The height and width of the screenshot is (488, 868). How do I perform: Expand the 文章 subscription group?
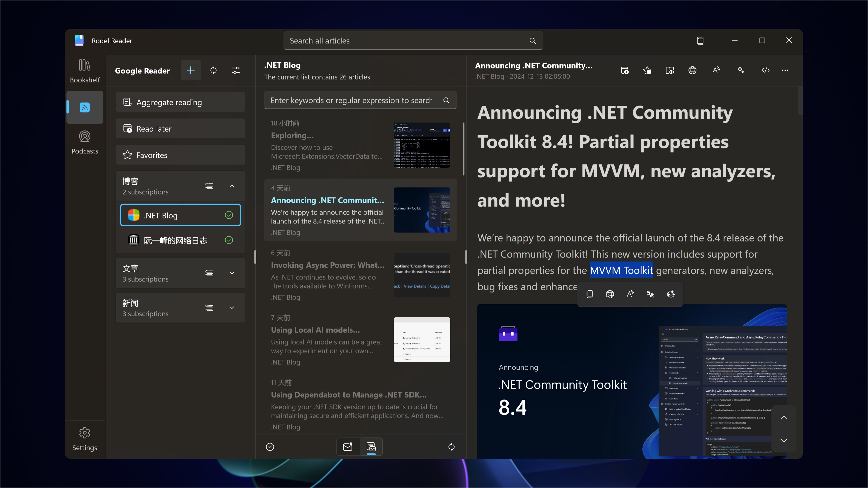232,273
